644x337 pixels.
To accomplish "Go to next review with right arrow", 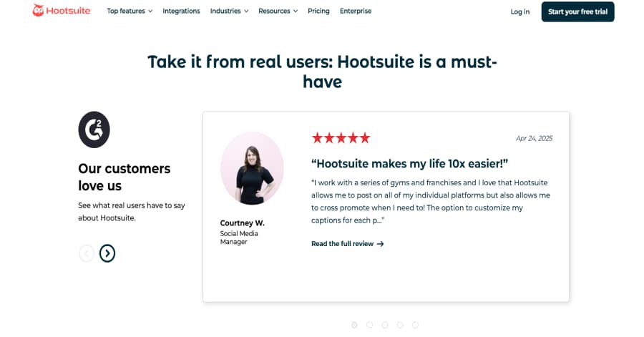I will [107, 253].
